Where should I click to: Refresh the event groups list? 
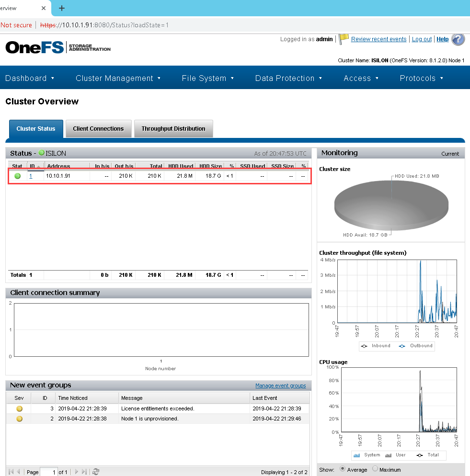[96, 472]
